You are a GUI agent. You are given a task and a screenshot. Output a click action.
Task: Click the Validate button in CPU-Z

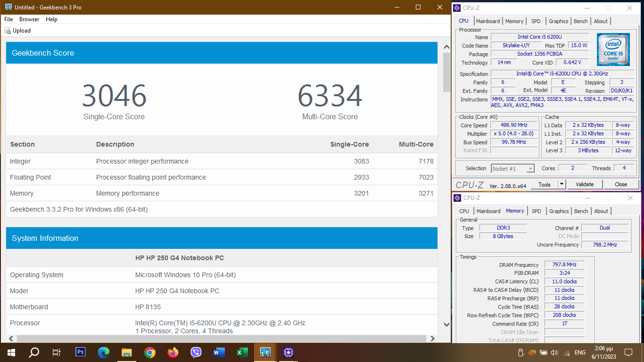585,184
